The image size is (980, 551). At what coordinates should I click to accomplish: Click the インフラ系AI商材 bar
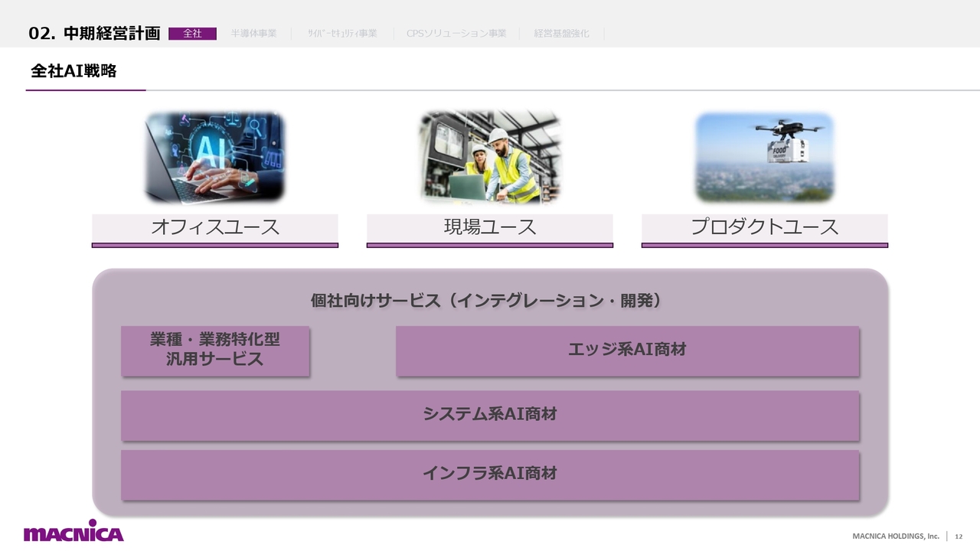(490, 474)
